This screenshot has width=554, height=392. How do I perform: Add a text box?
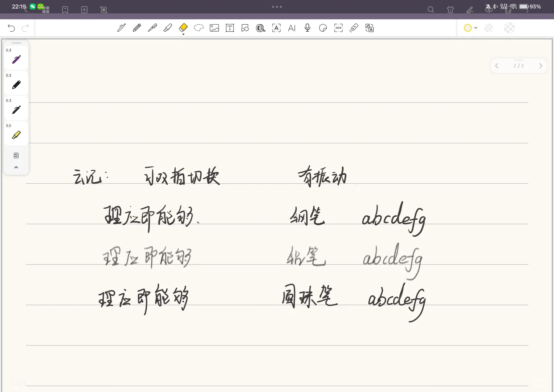(230, 28)
